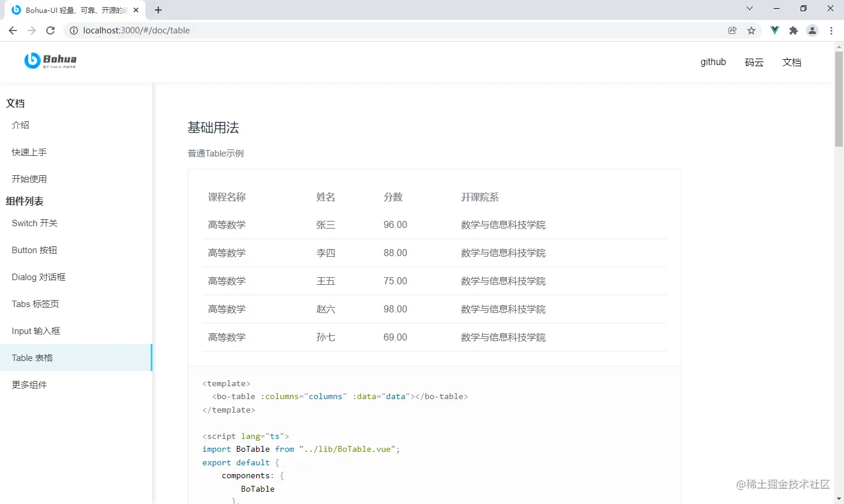The height and width of the screenshot is (504, 844).
Task: Reload the current page
Action: click(50, 30)
